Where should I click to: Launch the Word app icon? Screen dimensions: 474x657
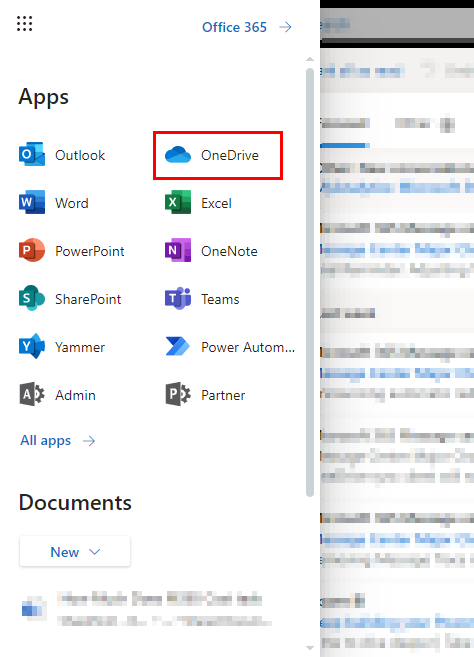pos(32,203)
